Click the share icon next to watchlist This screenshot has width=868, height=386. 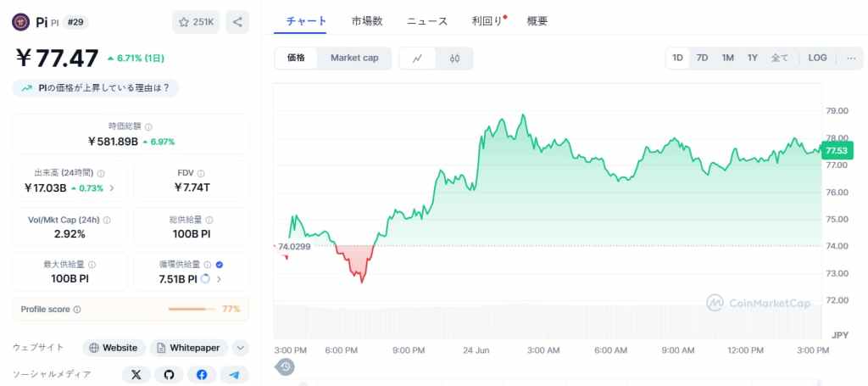tap(237, 22)
